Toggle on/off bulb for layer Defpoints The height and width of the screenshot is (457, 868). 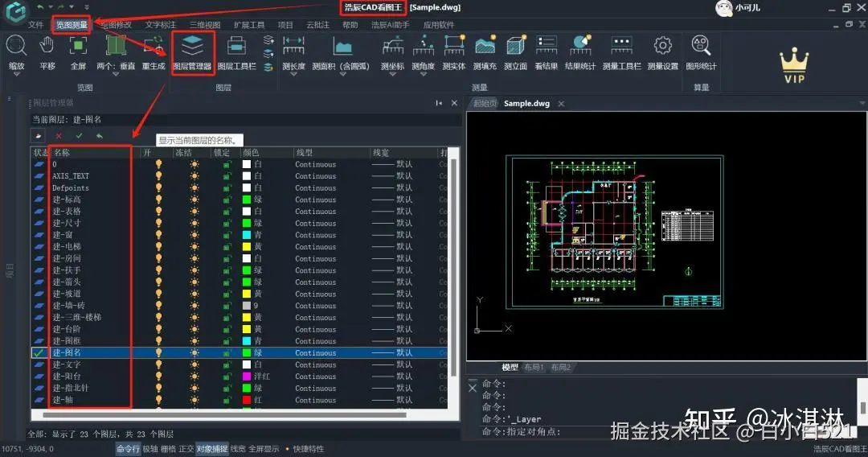159,187
